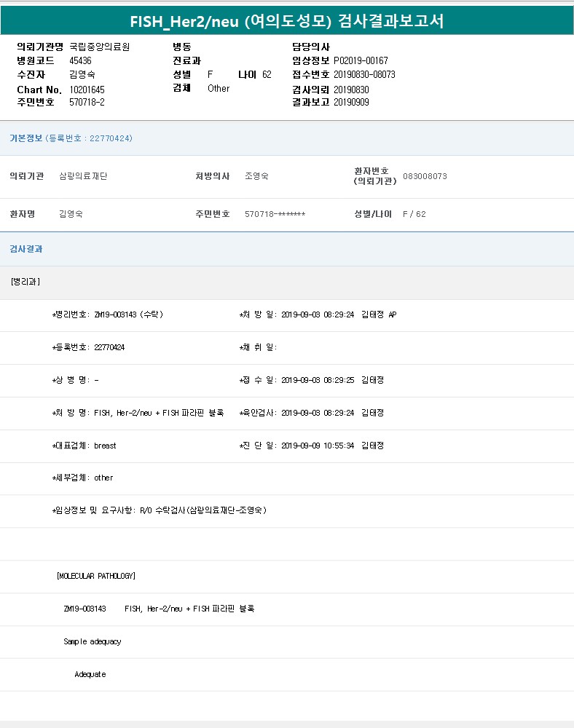Image resolution: width=574 pixels, height=728 pixels.
Task: Click the reception date '2019-09-03 08:29:25'
Action: click(318, 380)
